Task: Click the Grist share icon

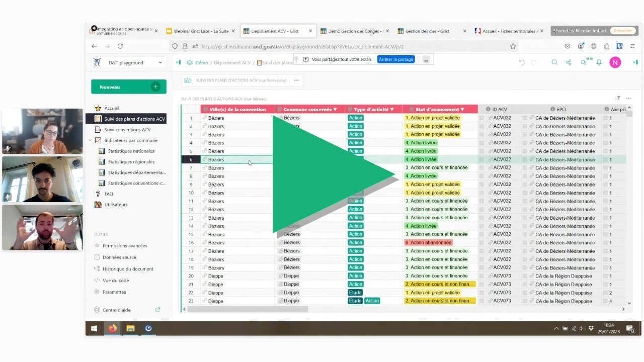Action: pyautogui.click(x=569, y=62)
